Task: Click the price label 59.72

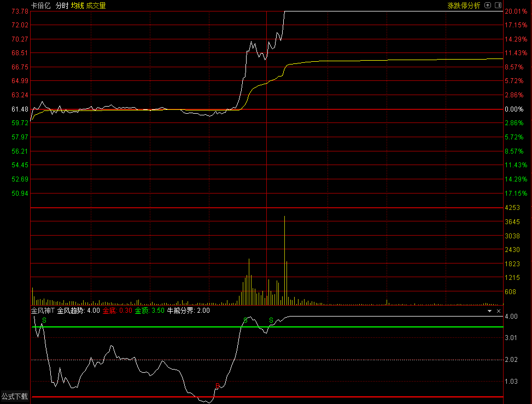Action: point(20,123)
